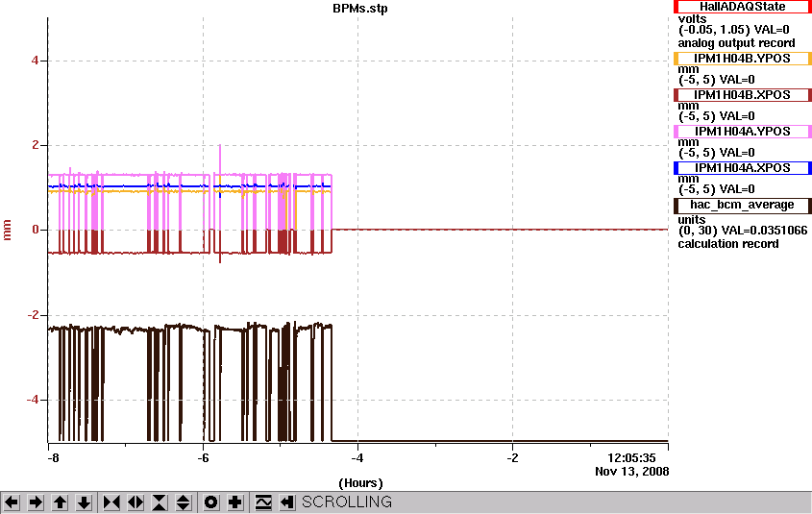The image size is (812, 514).
Task: Click the BPMs.stp plot title
Action: click(x=360, y=9)
